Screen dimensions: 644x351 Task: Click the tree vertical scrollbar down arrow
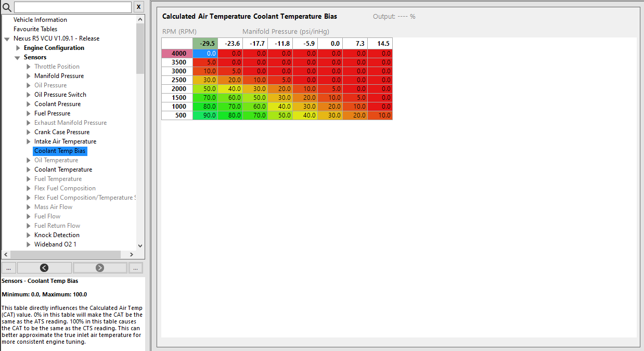point(140,245)
